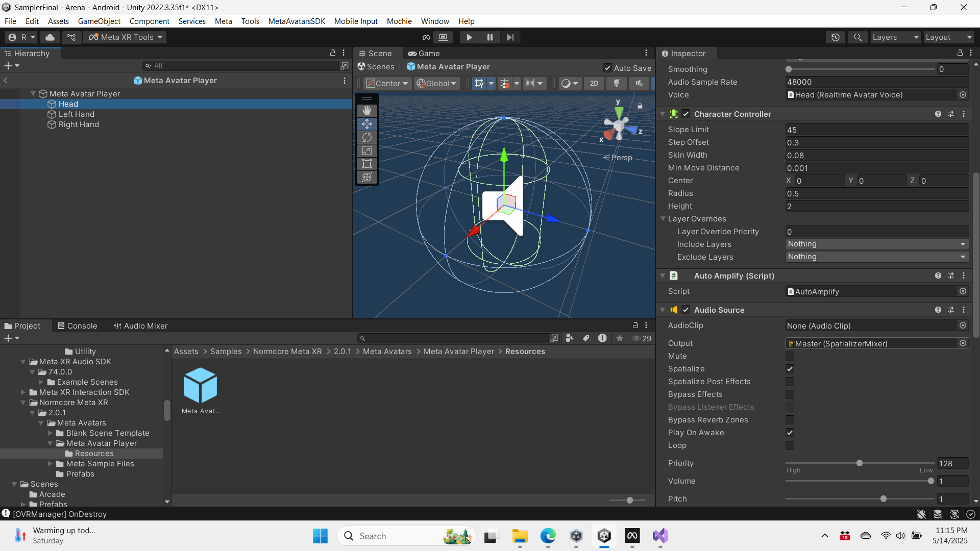Switch to the Audio Mixer tab
This screenshot has width=980, height=551.
point(140,326)
